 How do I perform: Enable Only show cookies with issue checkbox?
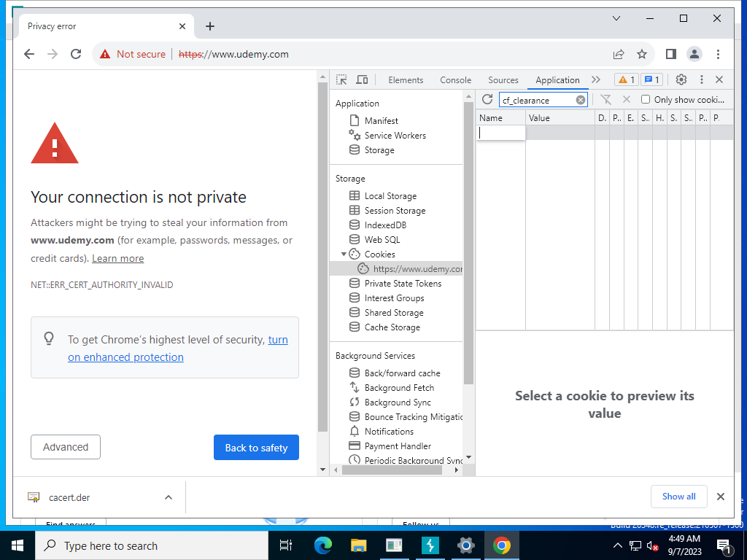[x=646, y=99]
